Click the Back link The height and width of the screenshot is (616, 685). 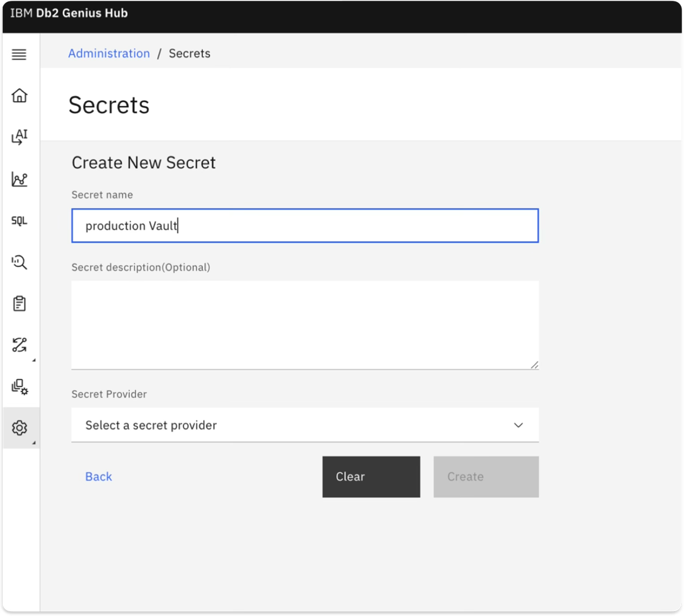tap(99, 476)
